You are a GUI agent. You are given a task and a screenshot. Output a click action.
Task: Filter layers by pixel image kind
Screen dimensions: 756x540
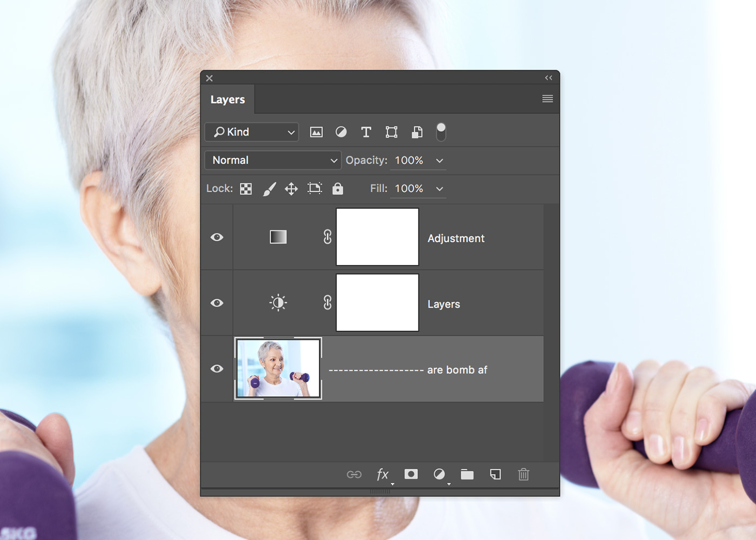pos(316,132)
